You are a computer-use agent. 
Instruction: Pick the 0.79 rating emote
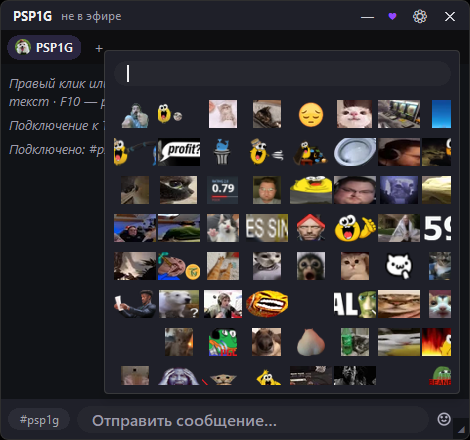(x=223, y=190)
